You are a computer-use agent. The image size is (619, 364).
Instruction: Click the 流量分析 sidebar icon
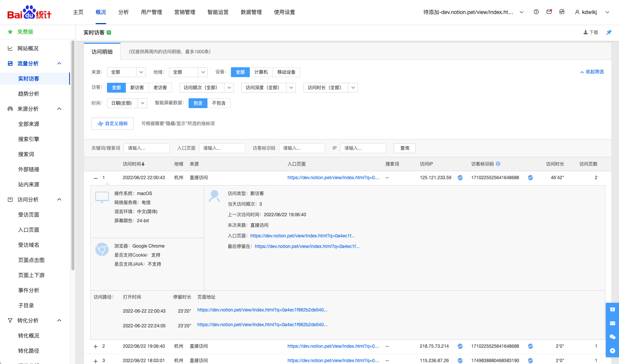10,64
